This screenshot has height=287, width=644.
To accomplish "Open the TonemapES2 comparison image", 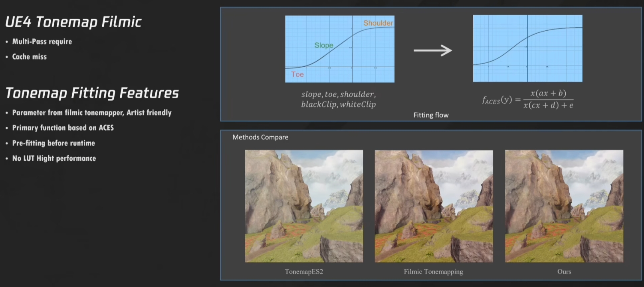I will click(304, 206).
